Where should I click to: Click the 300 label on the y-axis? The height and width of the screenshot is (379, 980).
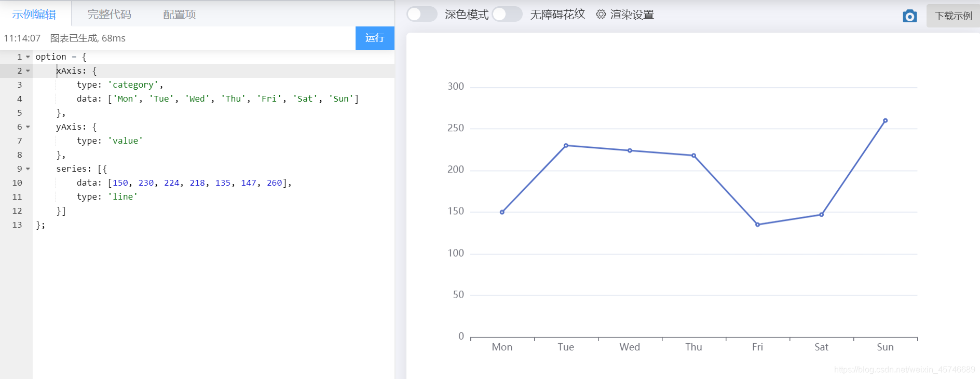(x=456, y=87)
